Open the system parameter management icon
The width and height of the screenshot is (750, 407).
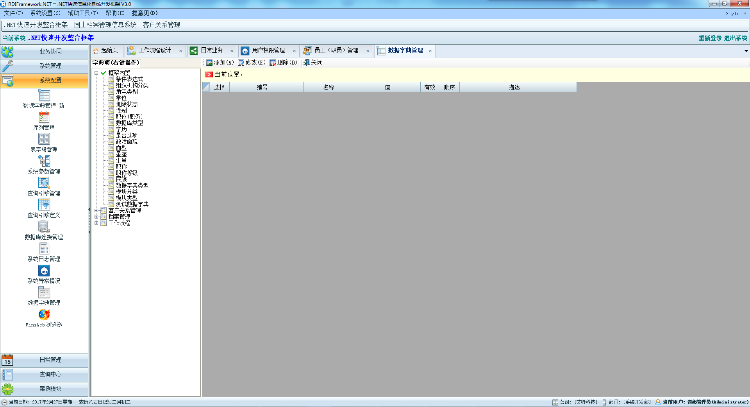(44, 161)
